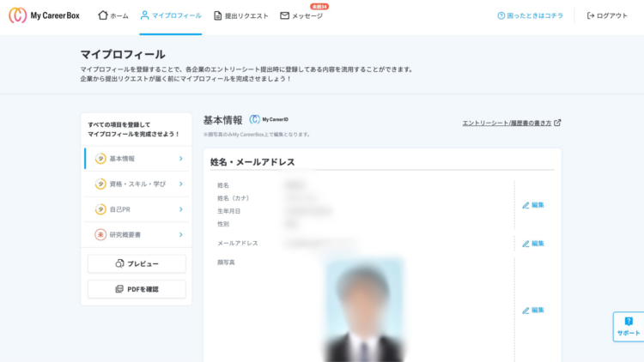This screenshot has height=362, width=644.
Task: Click the 性別 label
Action: (x=223, y=224)
